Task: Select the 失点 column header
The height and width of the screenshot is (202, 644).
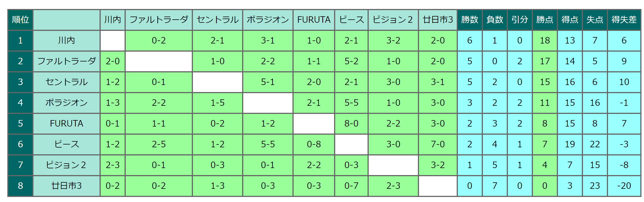Action: (595, 20)
